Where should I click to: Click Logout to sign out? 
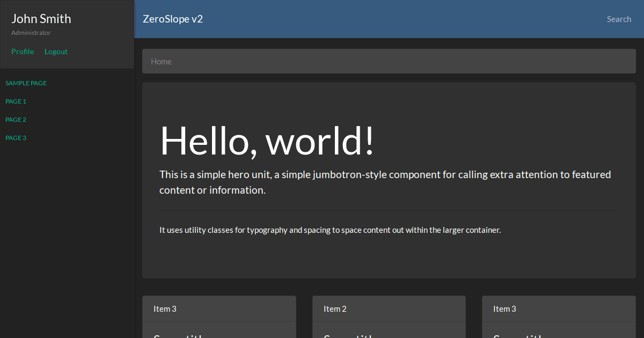pyautogui.click(x=56, y=51)
